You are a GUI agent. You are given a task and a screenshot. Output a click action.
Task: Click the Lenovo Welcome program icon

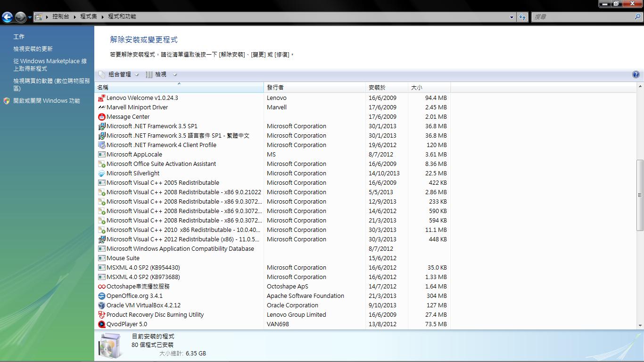click(x=101, y=98)
